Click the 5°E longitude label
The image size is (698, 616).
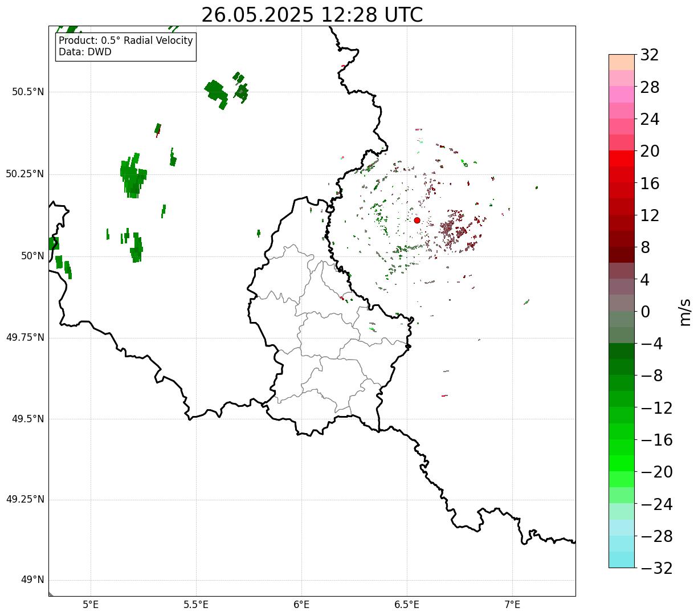91,604
